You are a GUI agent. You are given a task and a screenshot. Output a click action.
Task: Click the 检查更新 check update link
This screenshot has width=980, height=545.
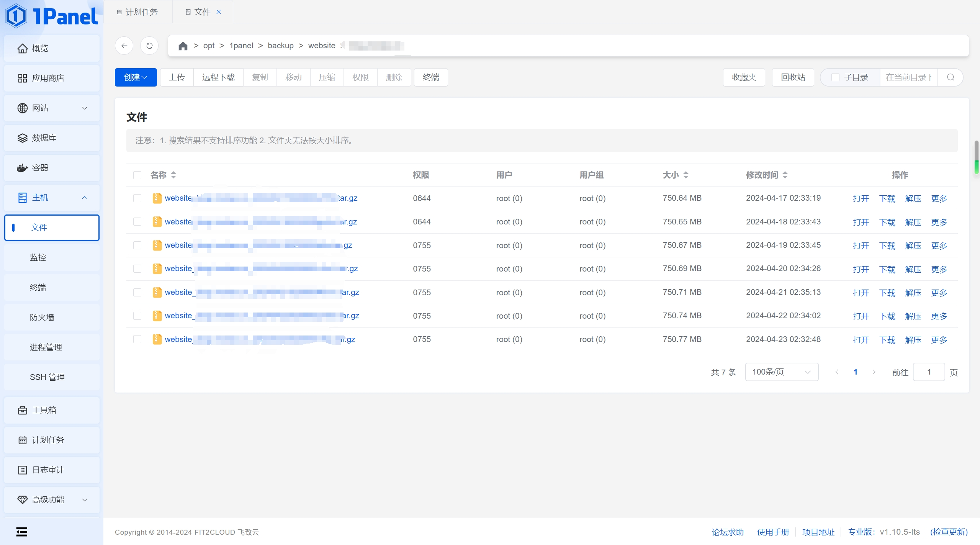click(949, 532)
